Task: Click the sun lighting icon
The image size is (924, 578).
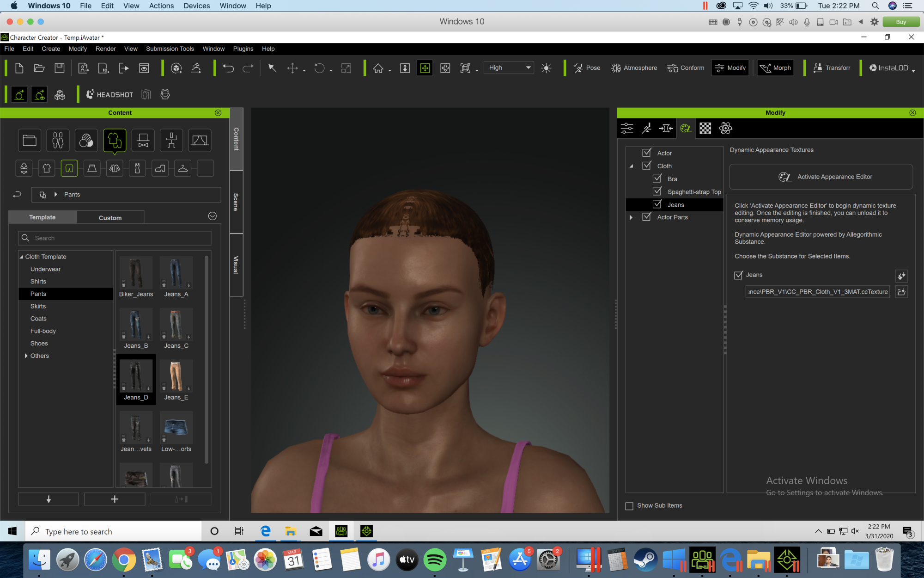Action: coord(546,68)
